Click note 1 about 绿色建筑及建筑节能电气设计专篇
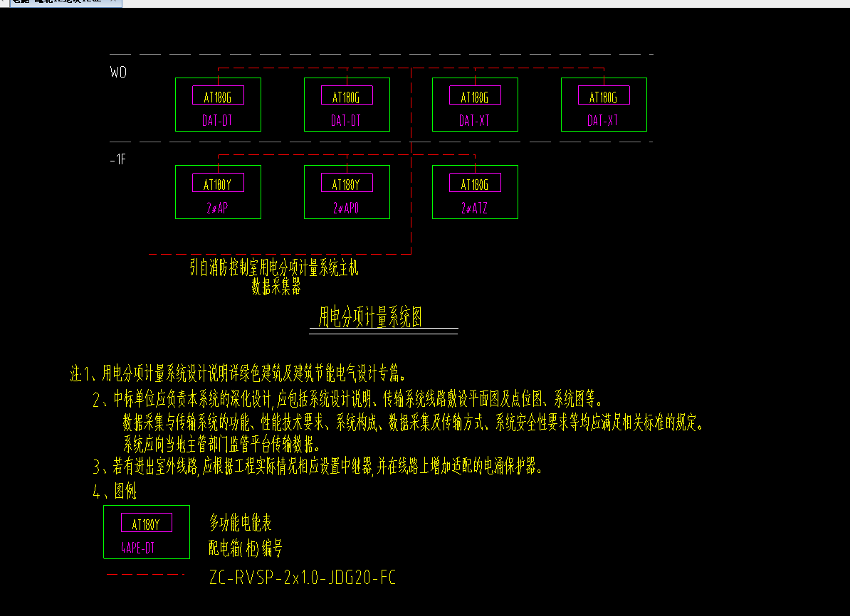This screenshot has height=616, width=850. [x=238, y=373]
